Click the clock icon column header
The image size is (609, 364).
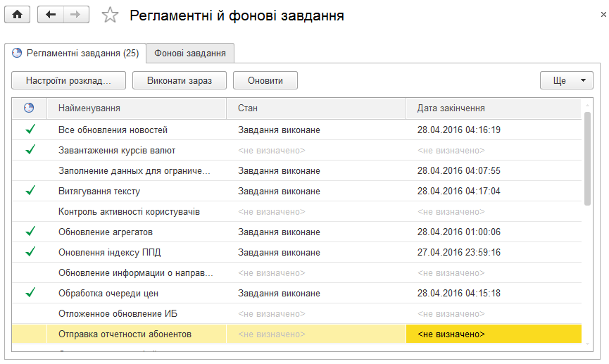(x=29, y=108)
